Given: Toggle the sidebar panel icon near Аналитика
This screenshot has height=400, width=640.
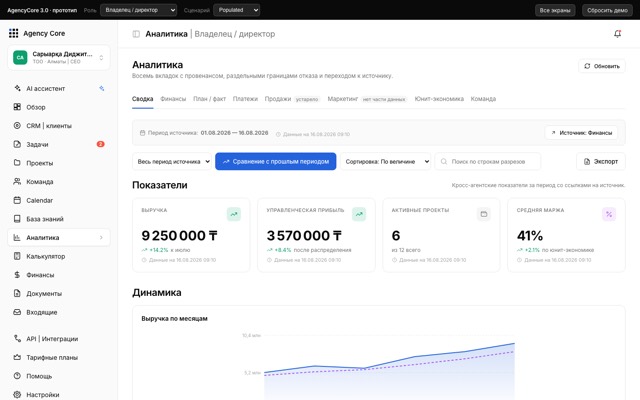Looking at the screenshot, I should [136, 34].
